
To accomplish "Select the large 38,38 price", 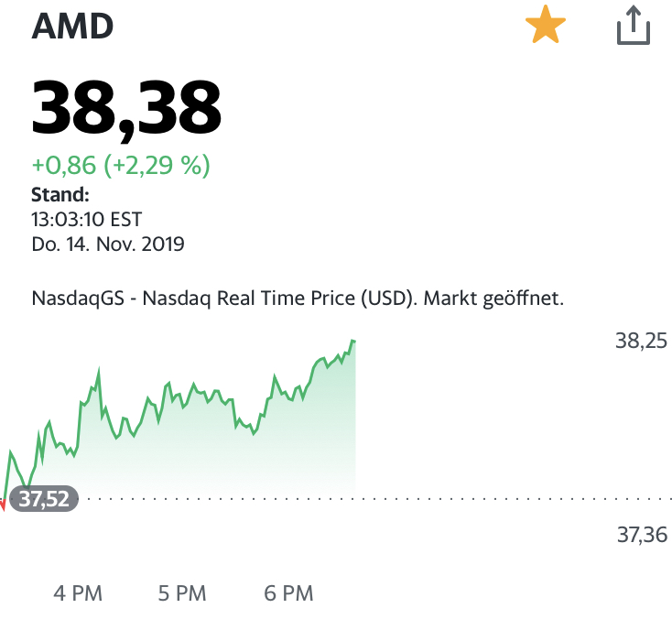I will (126, 108).
